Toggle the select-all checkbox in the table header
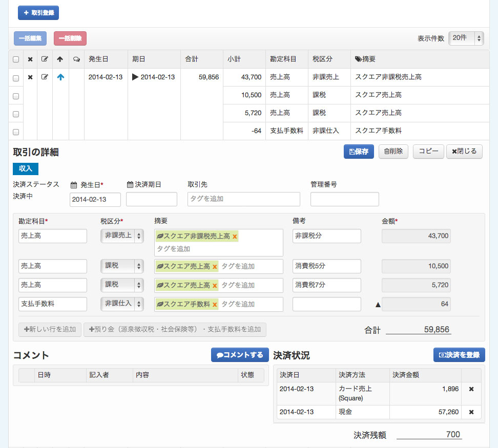This screenshot has height=448, width=498. point(15,59)
